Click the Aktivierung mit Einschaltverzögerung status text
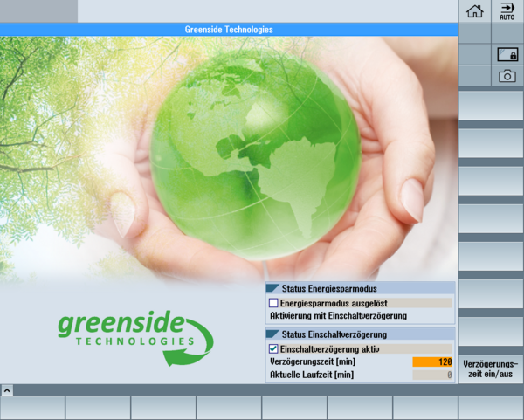 click(x=339, y=315)
